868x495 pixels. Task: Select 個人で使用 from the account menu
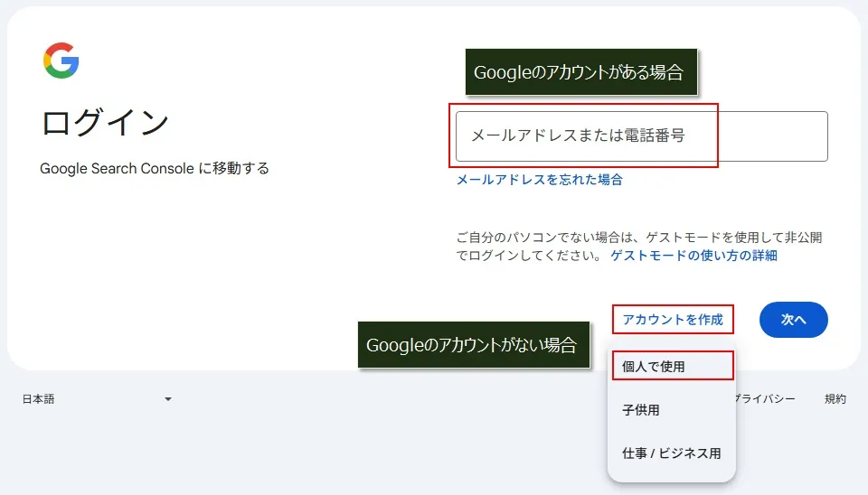(672, 367)
